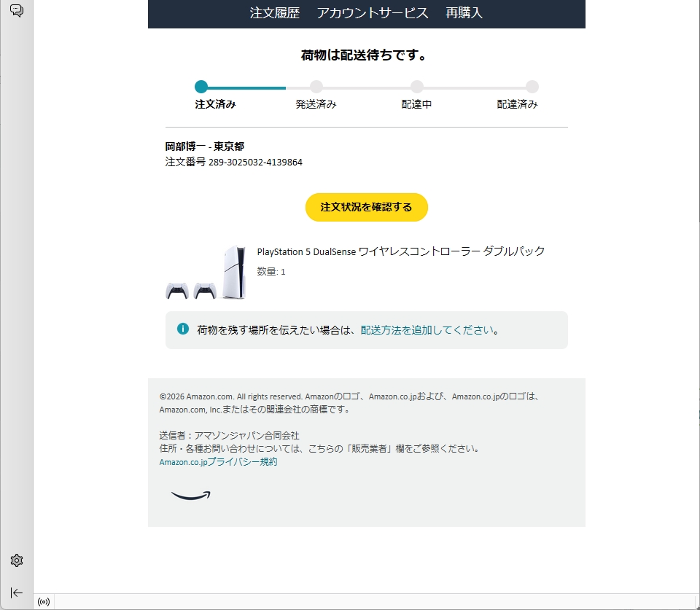
Task: Click the broadcast signal status bar icon
Action: tap(44, 602)
